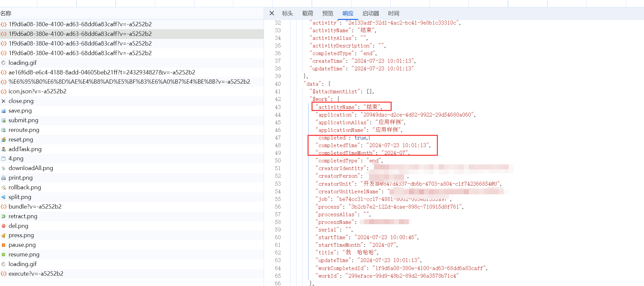The image size is (644, 286).
Task: Select the loading.gif row directly above execute?v=-a5252b2
Action: coord(132,264)
